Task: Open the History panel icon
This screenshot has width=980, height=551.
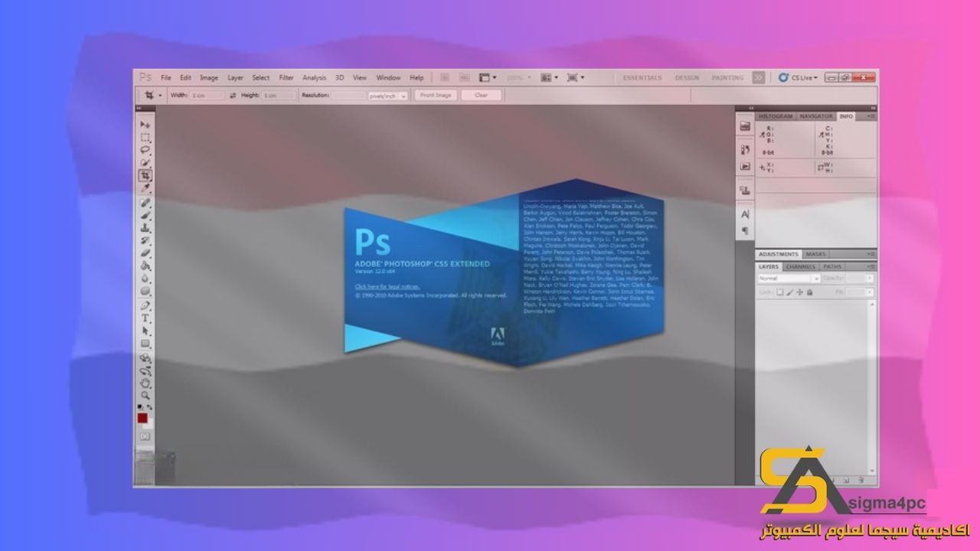Action: click(745, 149)
